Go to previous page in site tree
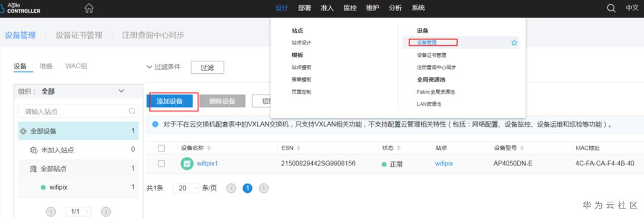Viewport: 644px width, 218px height. click(51, 212)
